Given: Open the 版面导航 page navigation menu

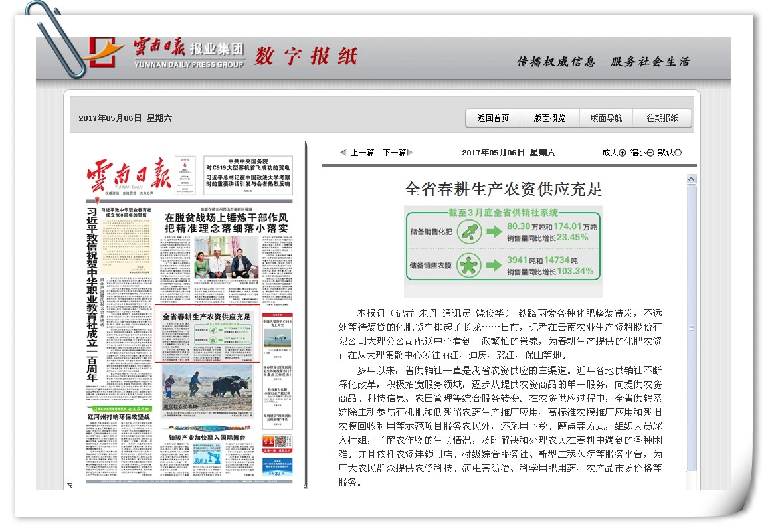Looking at the screenshot, I should (x=606, y=118).
